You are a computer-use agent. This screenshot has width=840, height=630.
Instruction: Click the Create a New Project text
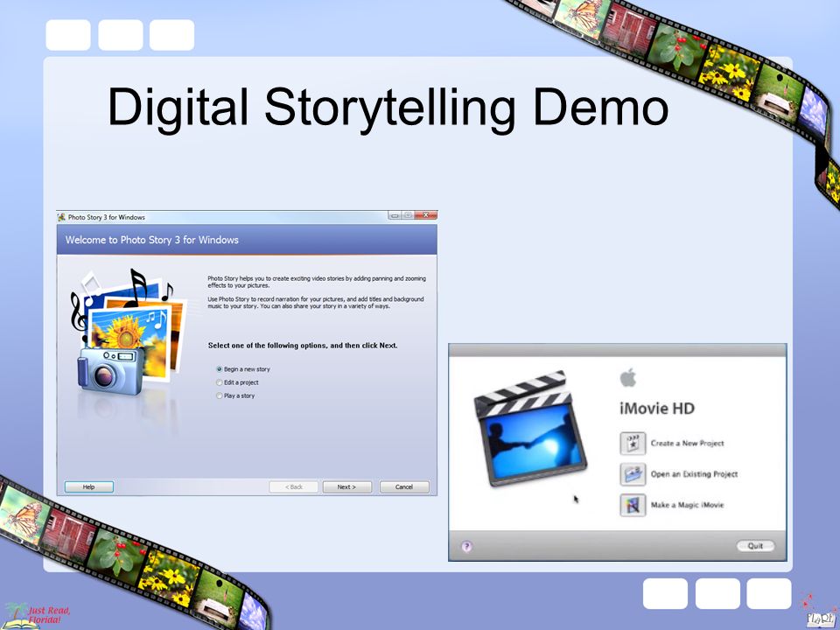coord(688,444)
